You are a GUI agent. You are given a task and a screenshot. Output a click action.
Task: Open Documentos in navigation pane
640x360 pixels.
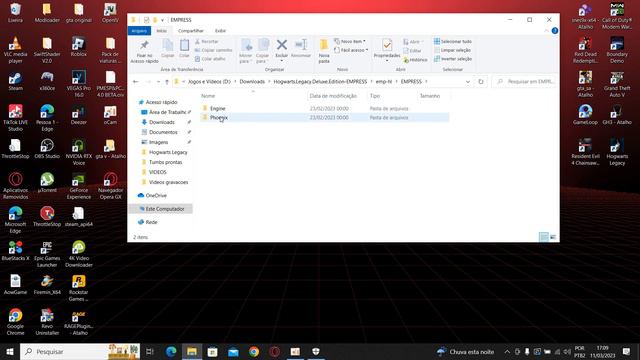163,132
